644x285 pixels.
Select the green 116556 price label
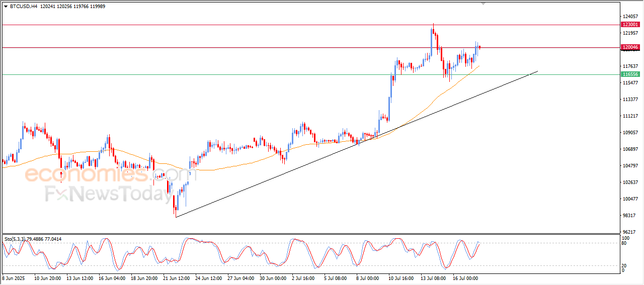pos(630,74)
